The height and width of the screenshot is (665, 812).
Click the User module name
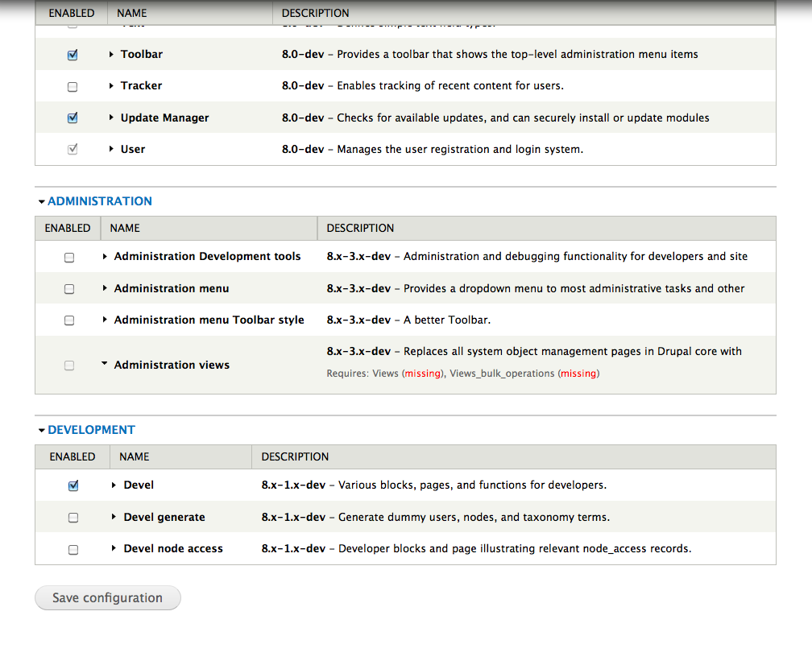pos(133,149)
